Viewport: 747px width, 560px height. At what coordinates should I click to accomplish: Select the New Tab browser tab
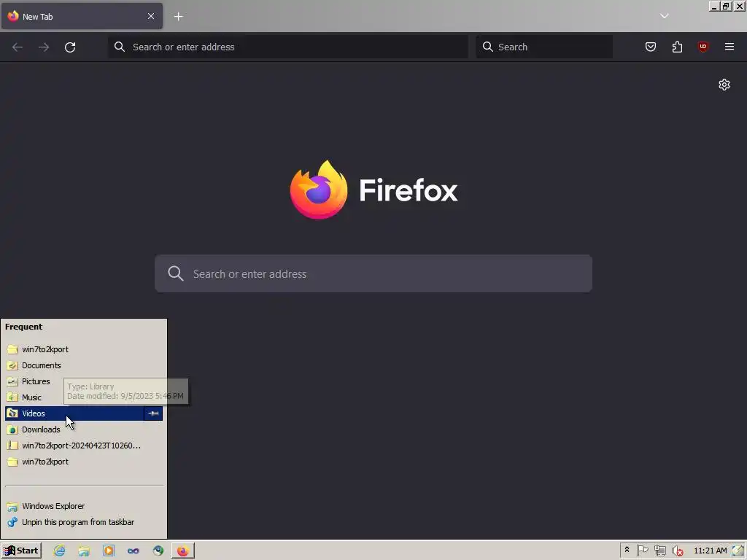[x=82, y=16]
